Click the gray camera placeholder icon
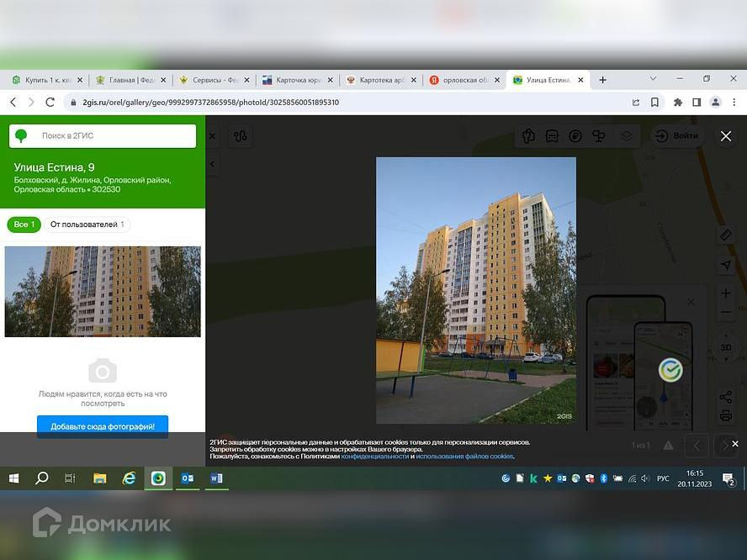Viewport: 747px width, 560px height. coord(103,371)
